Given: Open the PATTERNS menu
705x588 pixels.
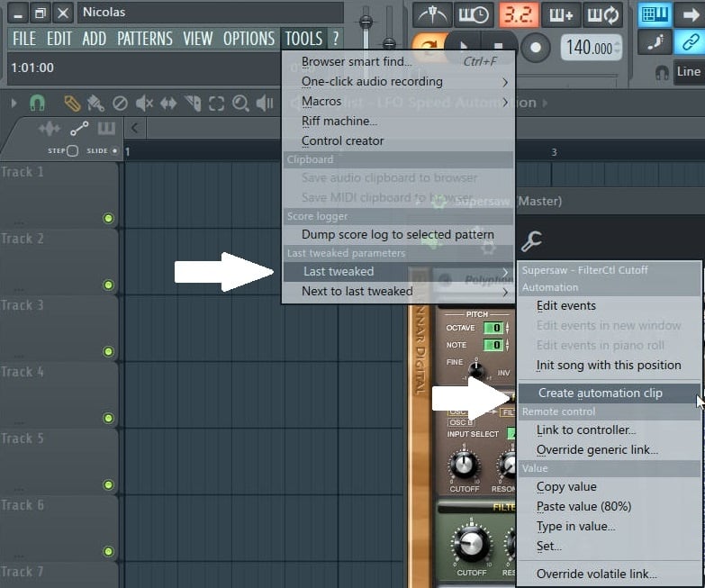Looking at the screenshot, I should tap(145, 39).
